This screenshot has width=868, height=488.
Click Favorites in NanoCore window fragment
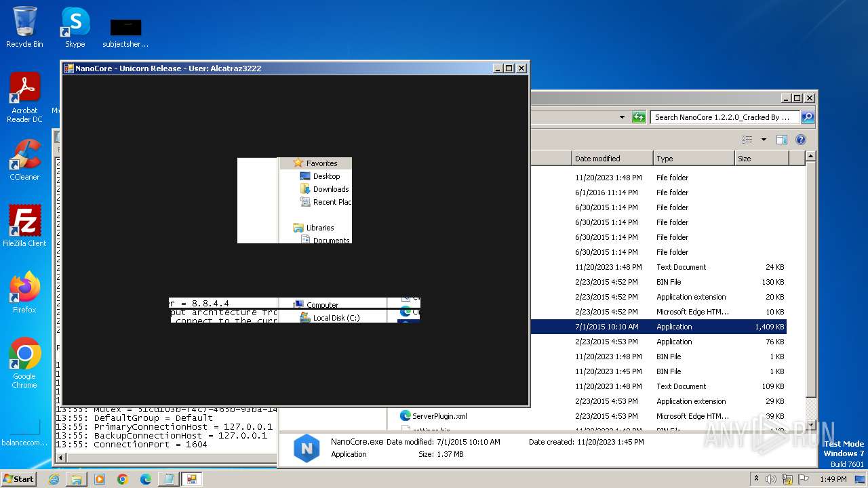(x=321, y=163)
